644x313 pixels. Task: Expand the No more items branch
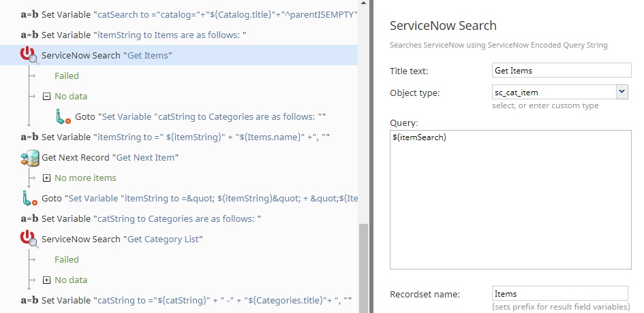click(x=47, y=178)
